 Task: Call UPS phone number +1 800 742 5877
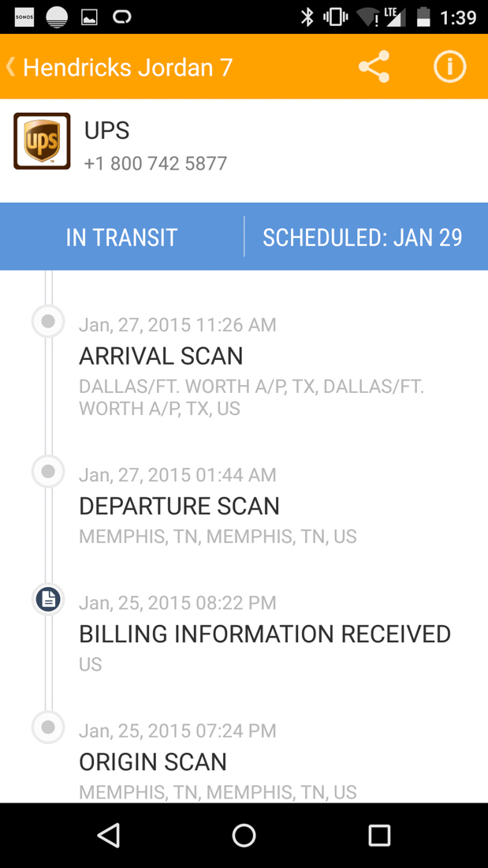(x=155, y=163)
